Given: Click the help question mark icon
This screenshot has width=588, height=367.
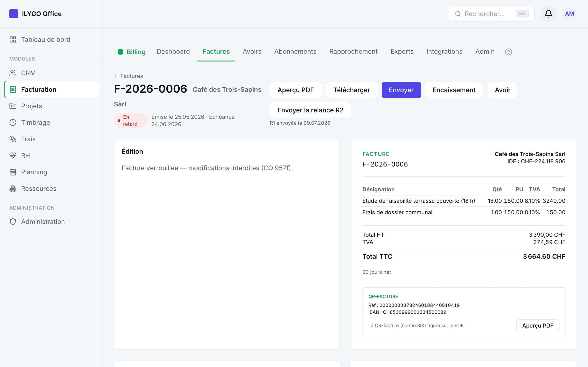Looking at the screenshot, I should (508, 52).
